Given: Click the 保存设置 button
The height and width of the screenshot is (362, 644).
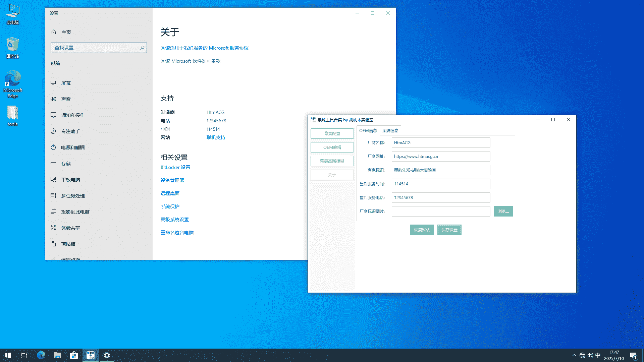Looking at the screenshot, I should point(449,230).
